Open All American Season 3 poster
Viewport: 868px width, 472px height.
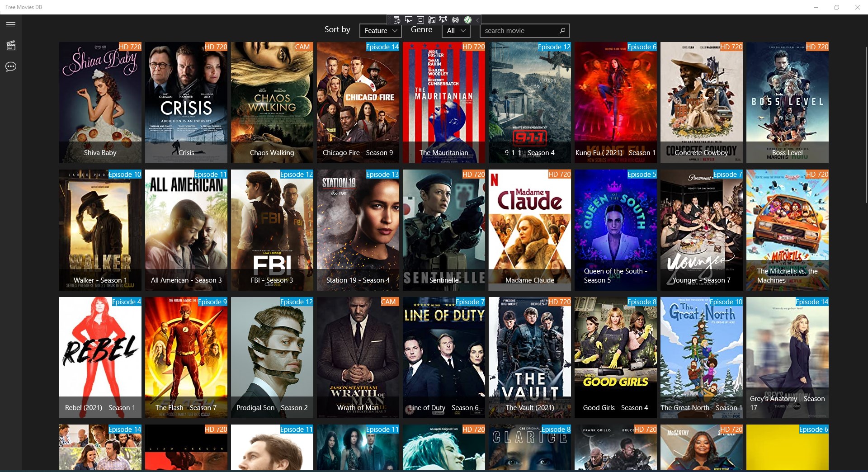[186, 230]
